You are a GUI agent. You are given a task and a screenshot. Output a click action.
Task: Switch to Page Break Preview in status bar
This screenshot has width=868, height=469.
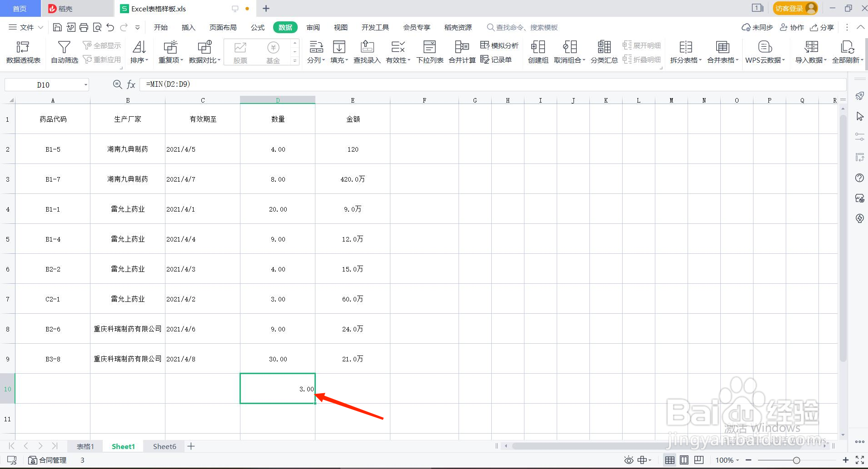coord(699,460)
